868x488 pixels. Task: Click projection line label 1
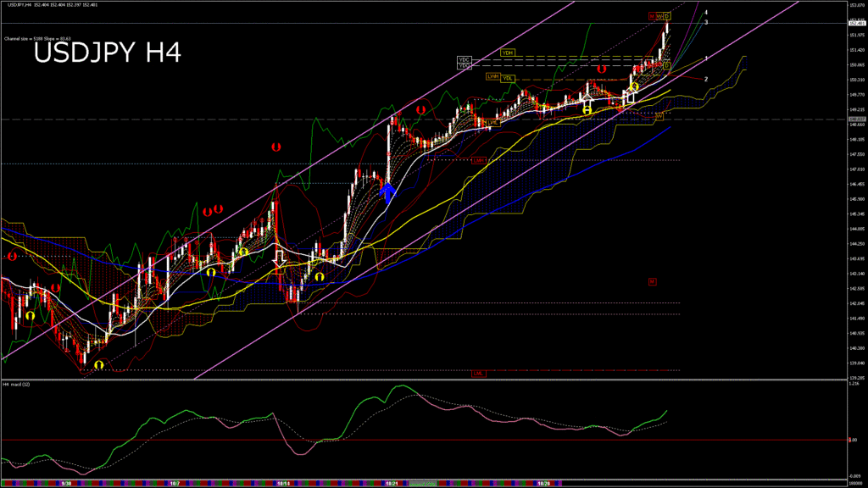pyautogui.click(x=706, y=58)
